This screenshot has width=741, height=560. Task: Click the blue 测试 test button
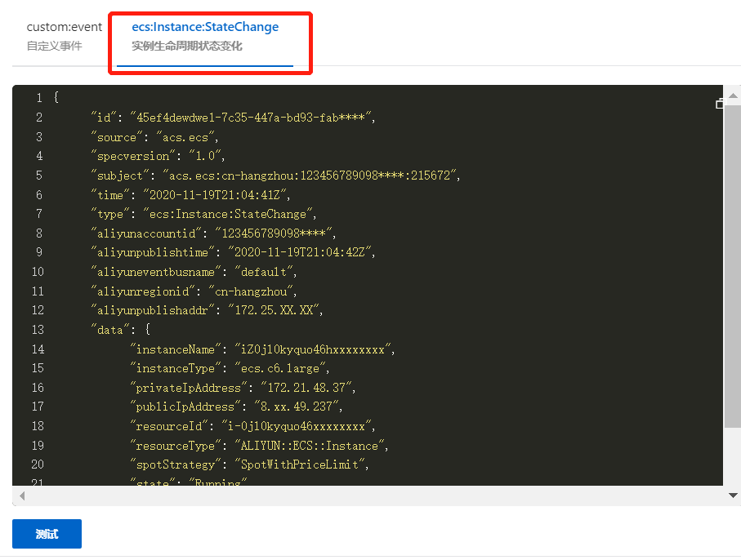point(47,534)
